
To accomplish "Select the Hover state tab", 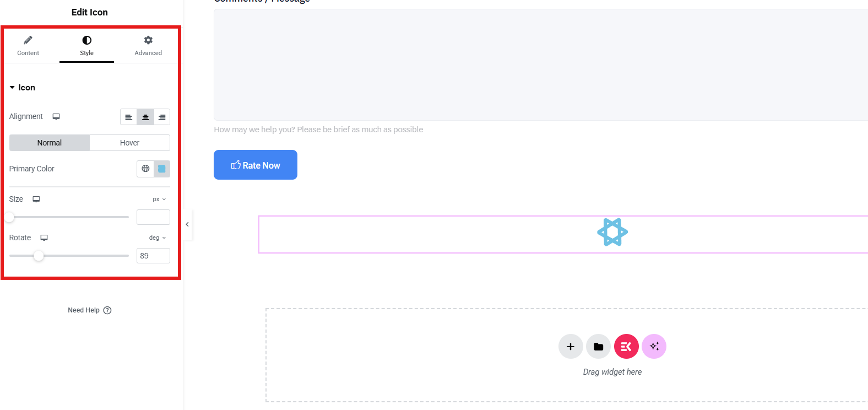I will pos(129,143).
